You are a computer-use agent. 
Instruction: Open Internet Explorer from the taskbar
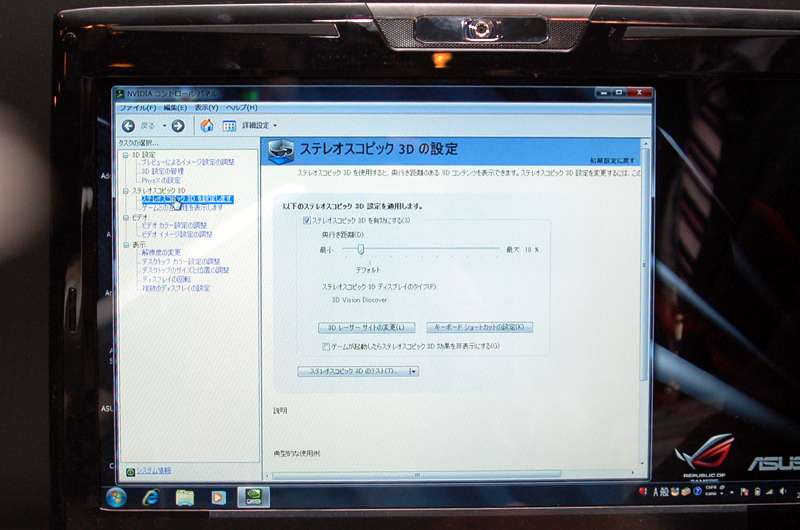[151, 497]
